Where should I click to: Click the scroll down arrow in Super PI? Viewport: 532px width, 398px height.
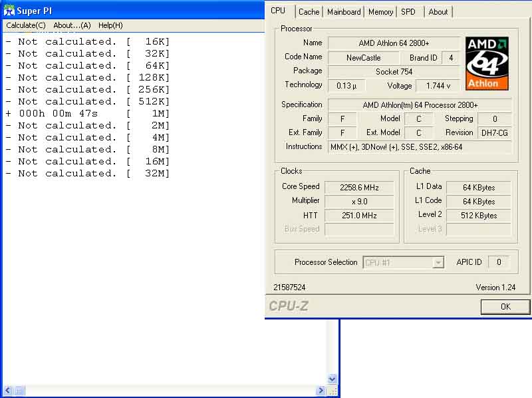click(332, 378)
